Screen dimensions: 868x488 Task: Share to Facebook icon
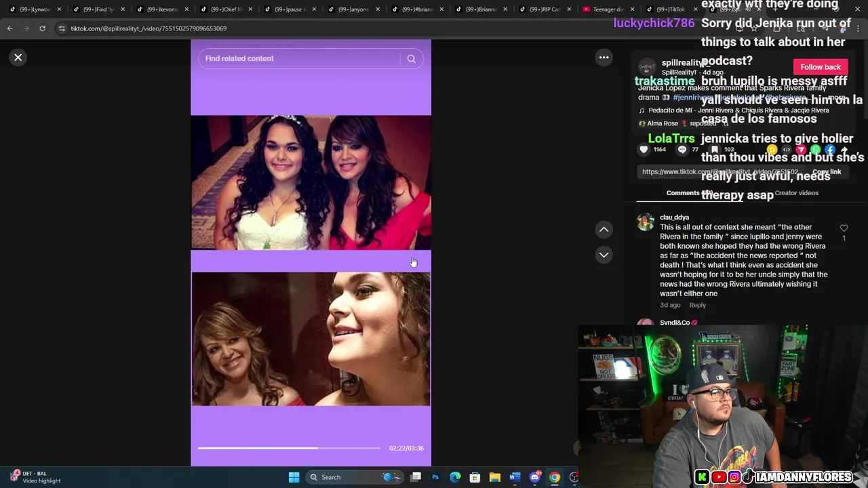pyautogui.click(x=830, y=150)
